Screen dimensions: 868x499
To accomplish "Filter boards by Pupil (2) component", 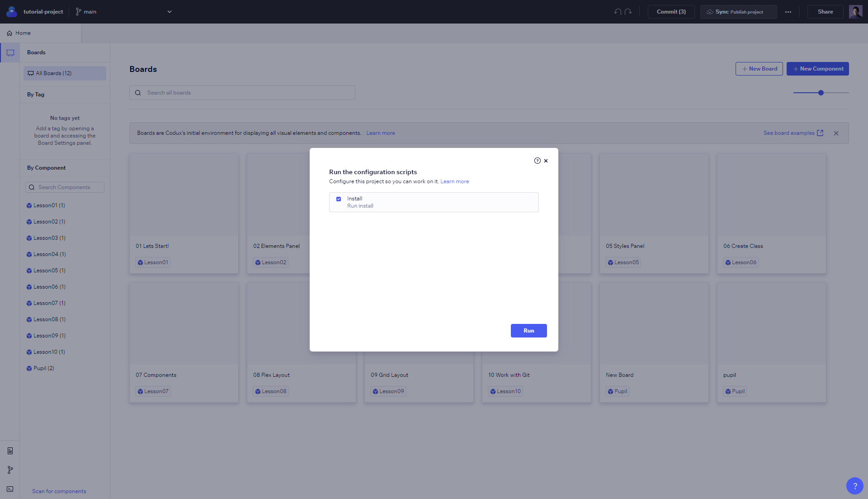I will tap(40, 368).
